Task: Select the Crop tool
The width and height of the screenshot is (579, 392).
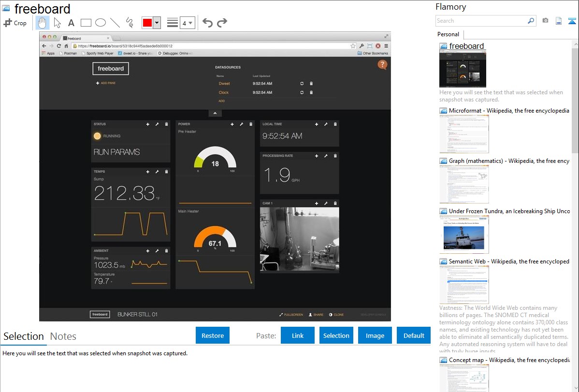Action: pos(15,23)
